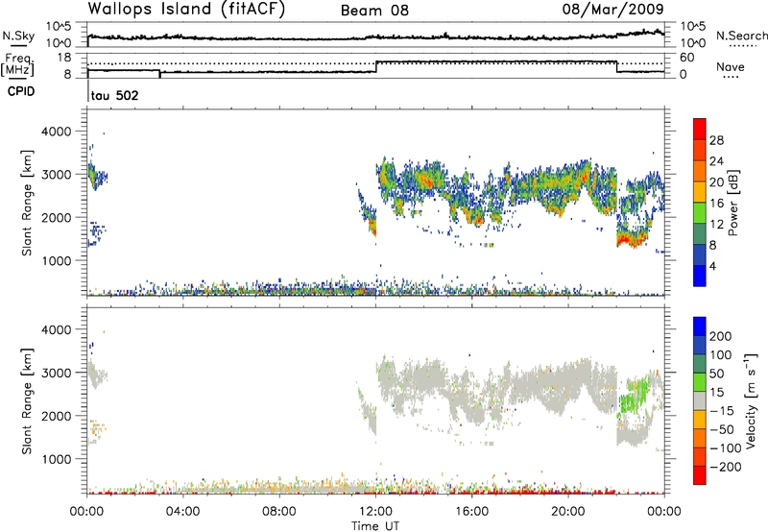
Task: Click the 'Nave' legend label
Action: [731, 67]
